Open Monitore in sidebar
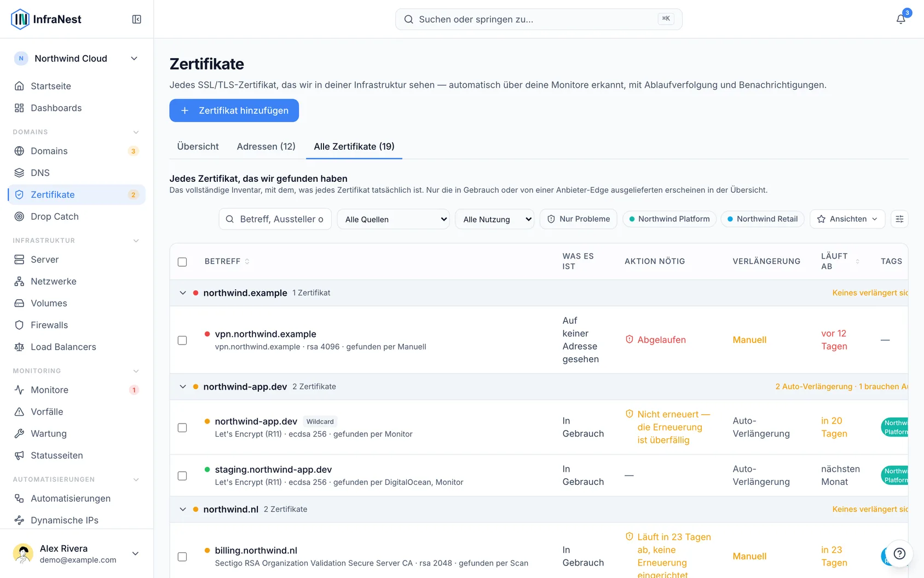Screen dimensions: 924x578 (77, 390)
